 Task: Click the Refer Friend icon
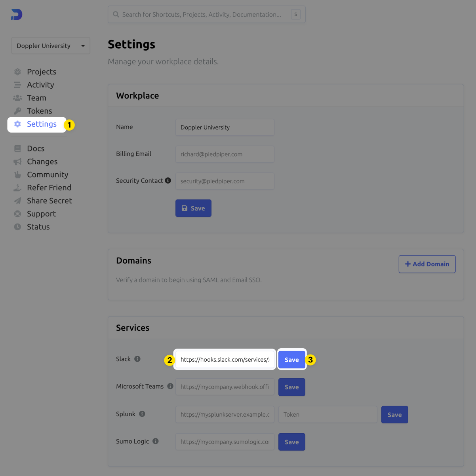(x=17, y=188)
